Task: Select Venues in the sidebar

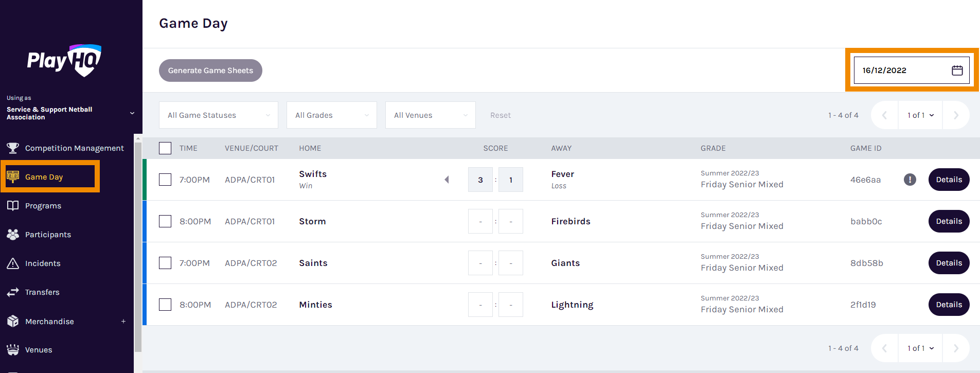Action: (x=13, y=349)
